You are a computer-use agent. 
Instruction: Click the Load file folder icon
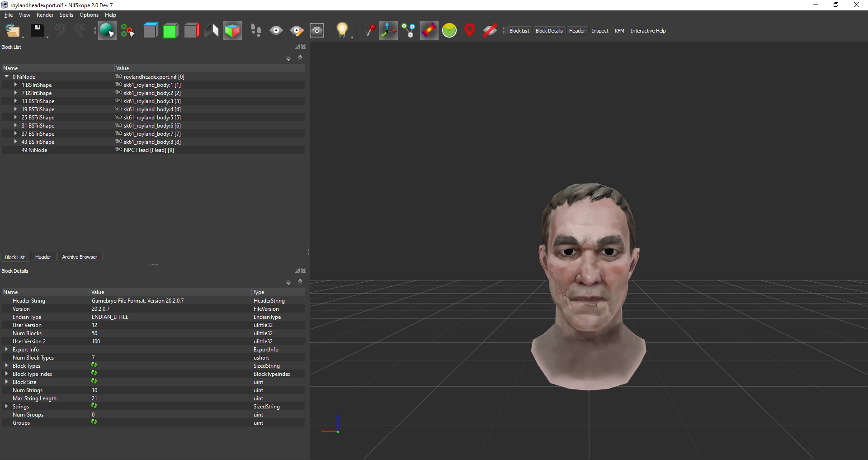tap(12, 31)
